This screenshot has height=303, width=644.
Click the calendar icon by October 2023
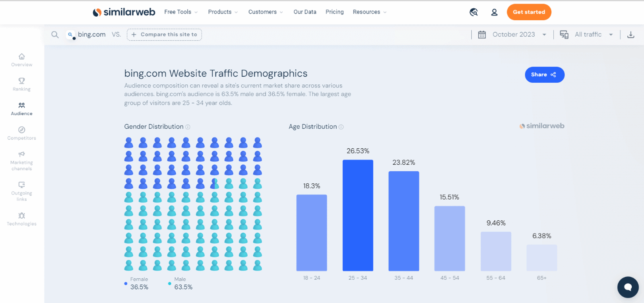(482, 35)
